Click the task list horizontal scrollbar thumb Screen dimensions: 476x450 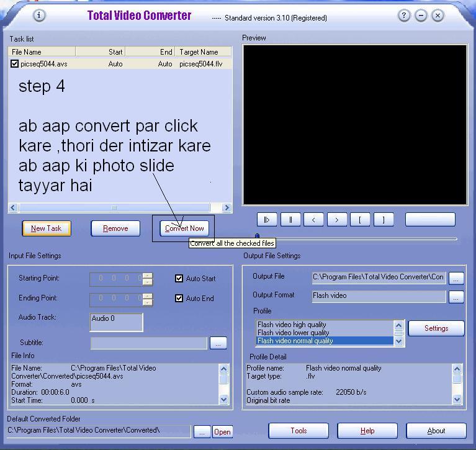[114, 208]
